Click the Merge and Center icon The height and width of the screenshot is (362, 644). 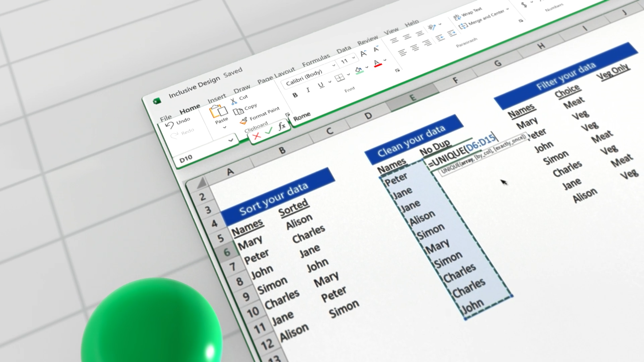(463, 25)
